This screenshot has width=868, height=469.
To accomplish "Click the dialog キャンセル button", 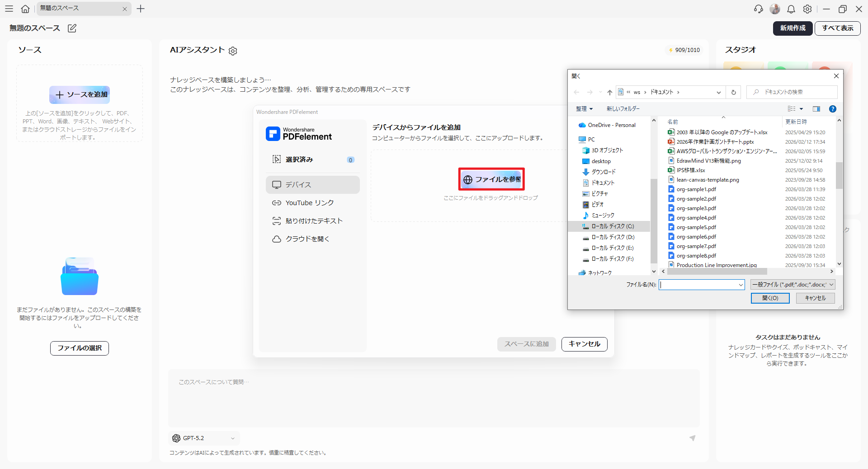I will pyautogui.click(x=815, y=298).
